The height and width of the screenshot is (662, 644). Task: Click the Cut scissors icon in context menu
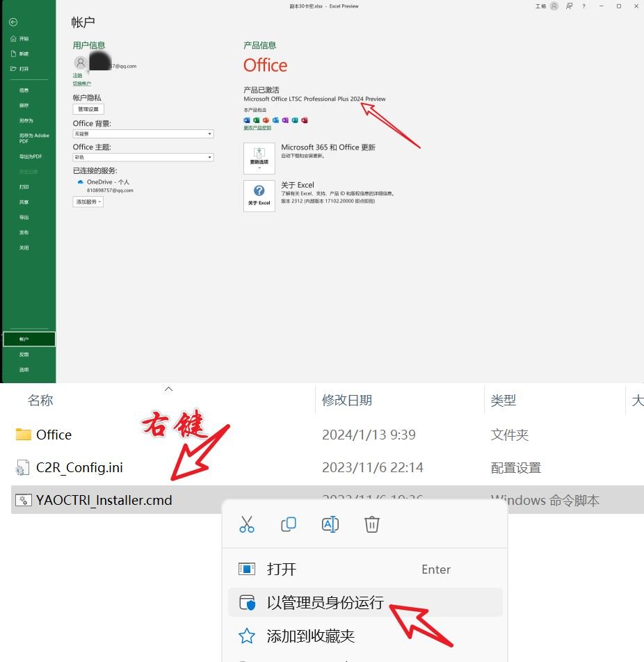247,524
